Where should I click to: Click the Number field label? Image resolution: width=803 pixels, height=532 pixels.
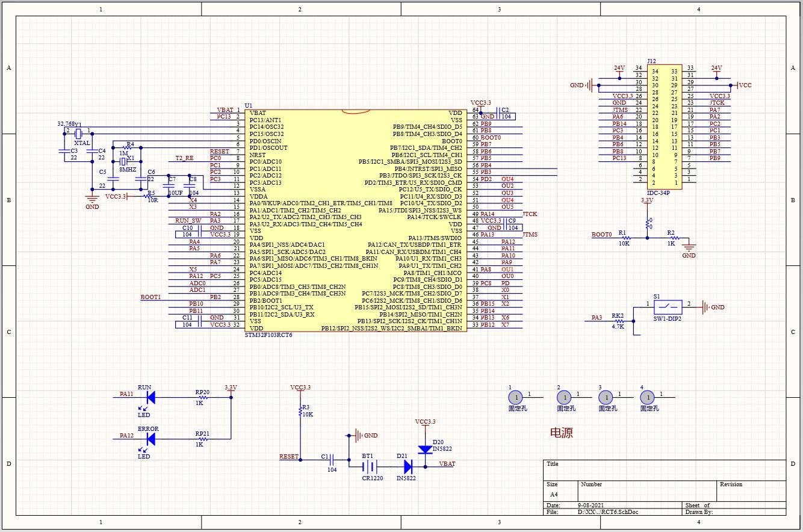592,484
